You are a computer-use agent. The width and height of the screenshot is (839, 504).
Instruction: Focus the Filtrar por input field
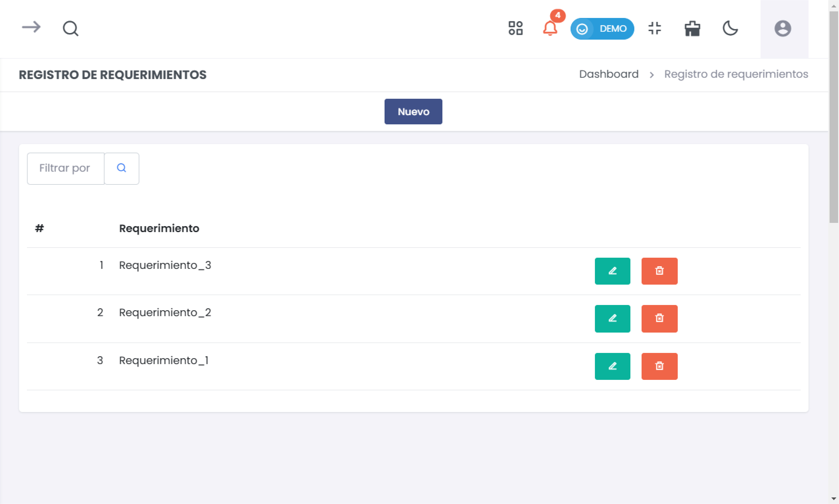[x=66, y=168]
